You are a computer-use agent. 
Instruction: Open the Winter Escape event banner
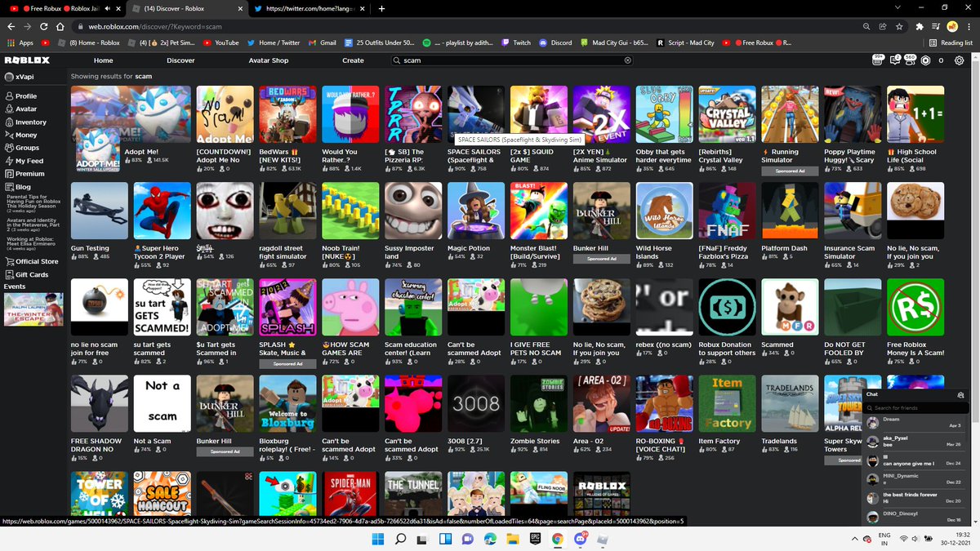(33, 309)
